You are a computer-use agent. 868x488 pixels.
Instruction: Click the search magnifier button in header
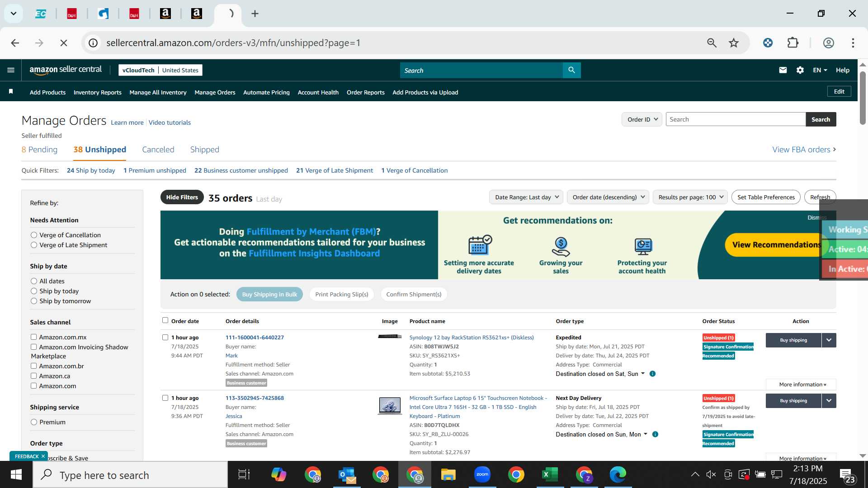(571, 70)
